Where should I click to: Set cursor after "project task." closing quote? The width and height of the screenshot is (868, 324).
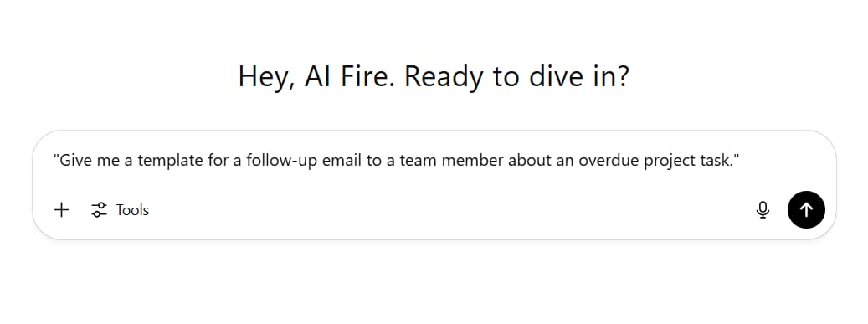[740, 162]
